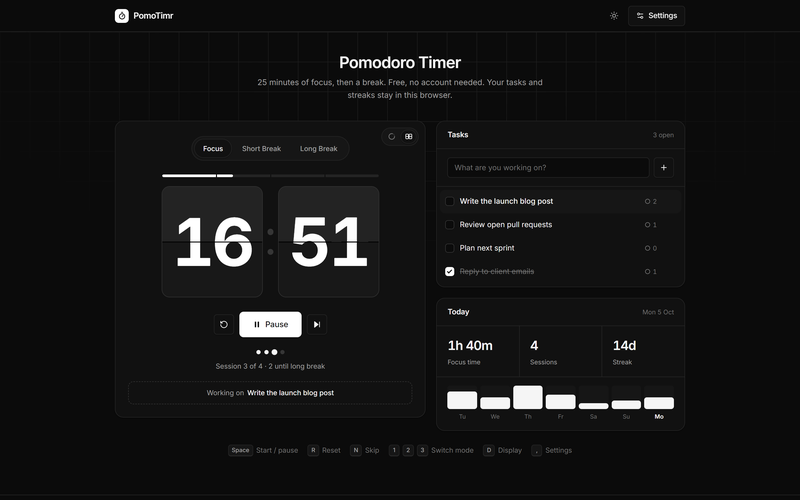This screenshot has height=500, width=800.
Task: Click the Thursday bar in the weekly chart
Action: coord(528,397)
